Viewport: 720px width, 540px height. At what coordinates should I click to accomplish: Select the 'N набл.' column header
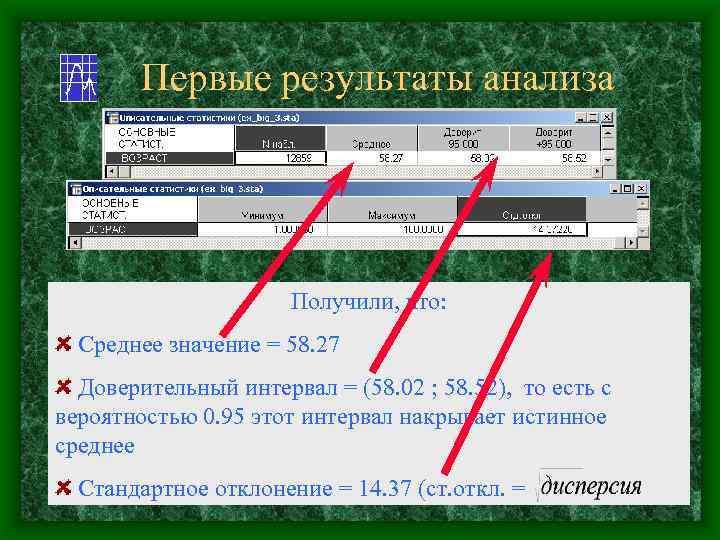click(x=280, y=138)
